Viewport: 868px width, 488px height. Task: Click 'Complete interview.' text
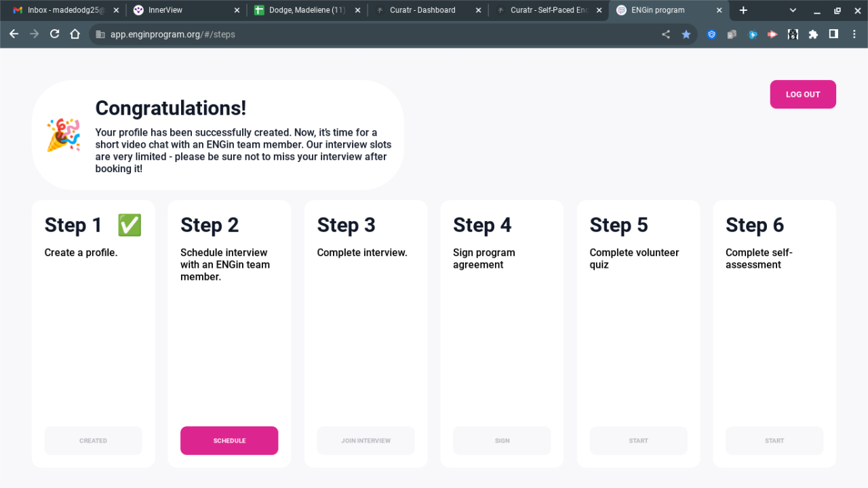coord(362,253)
